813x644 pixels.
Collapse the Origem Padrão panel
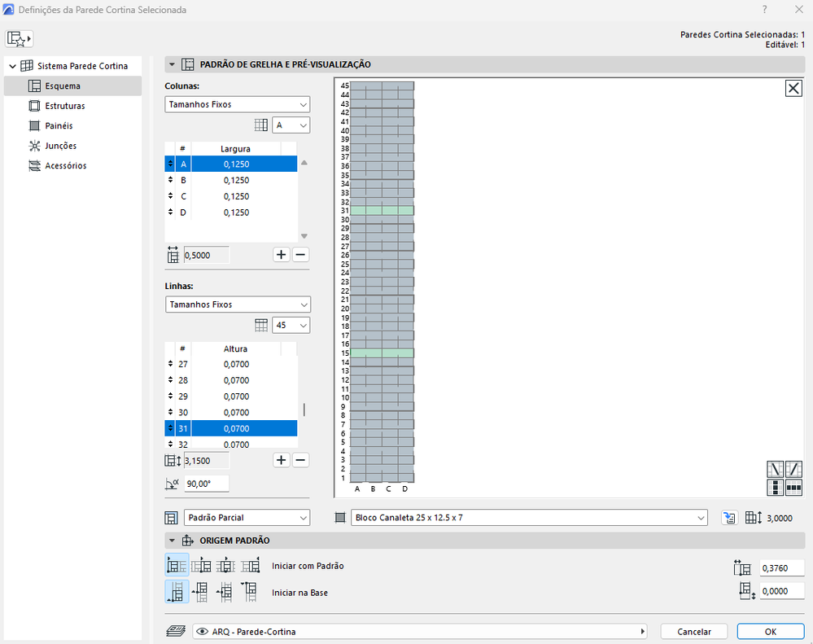(x=173, y=541)
